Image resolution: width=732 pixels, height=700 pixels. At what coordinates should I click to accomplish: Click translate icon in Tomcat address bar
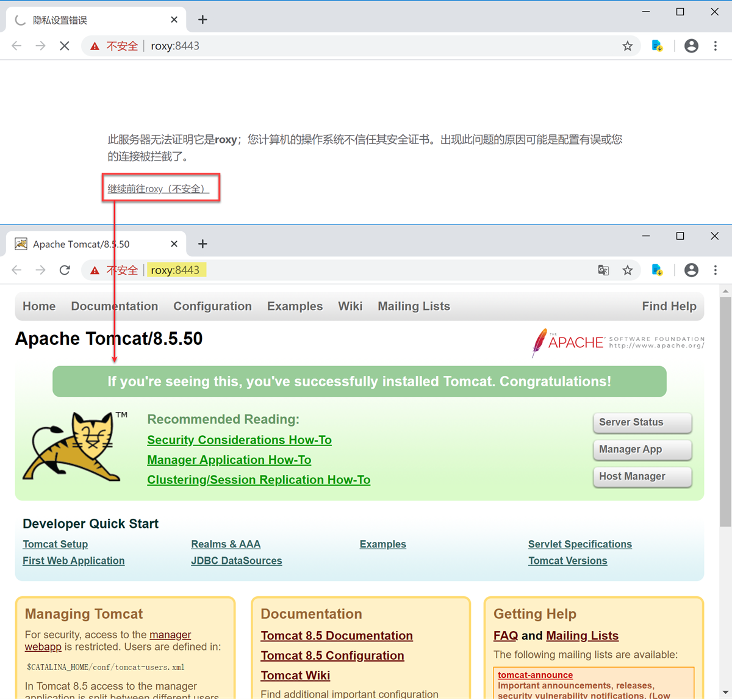(x=603, y=270)
